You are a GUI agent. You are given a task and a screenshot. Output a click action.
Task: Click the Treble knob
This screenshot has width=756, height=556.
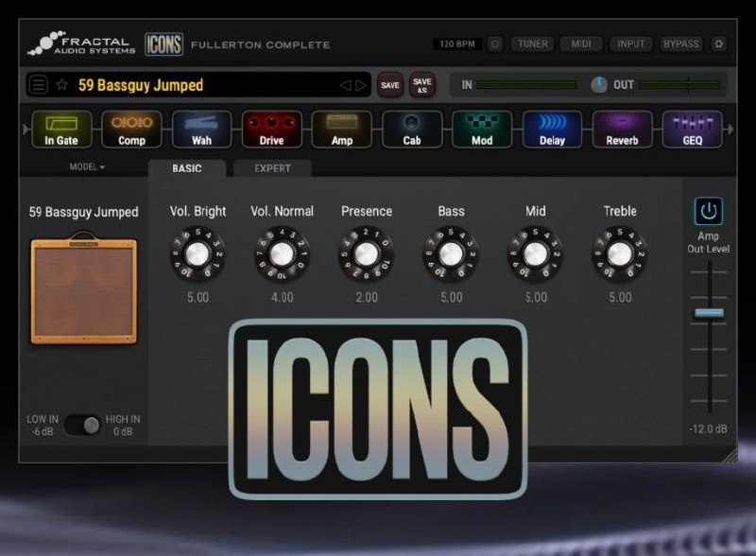pos(620,253)
